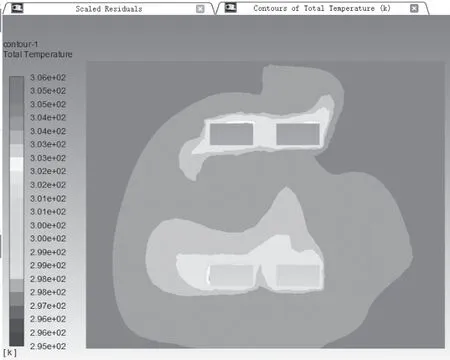Click the Total Temperature legend heading

click(38, 54)
